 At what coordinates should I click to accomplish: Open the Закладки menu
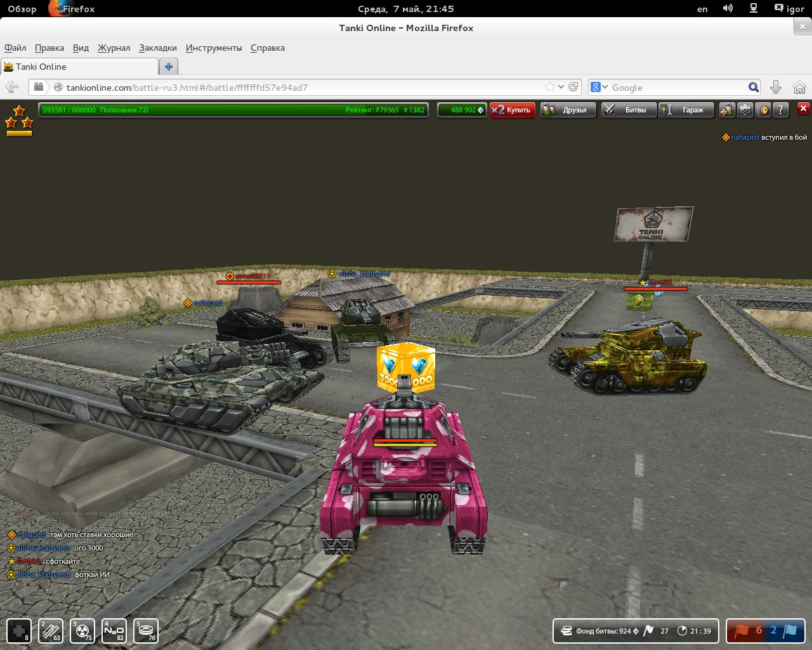[x=158, y=48]
